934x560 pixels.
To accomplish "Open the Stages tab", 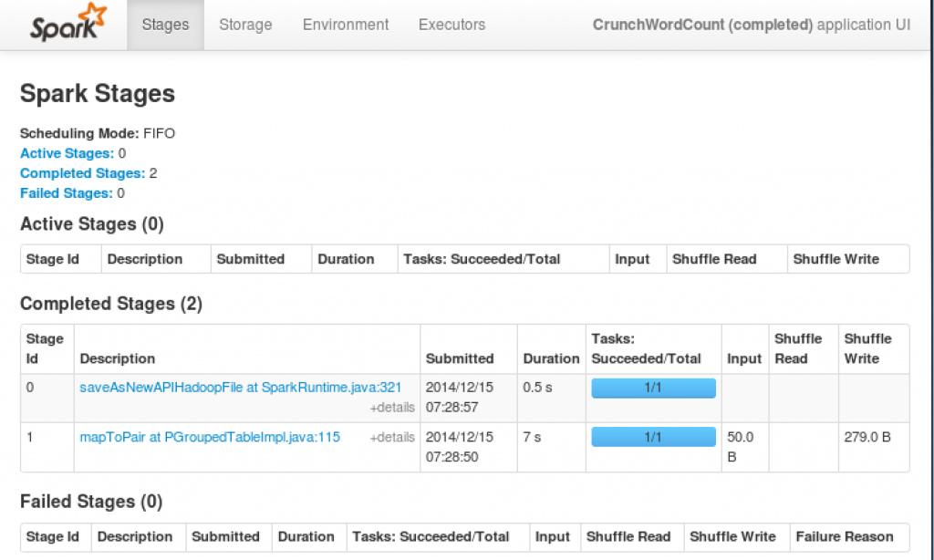I will click(x=165, y=25).
